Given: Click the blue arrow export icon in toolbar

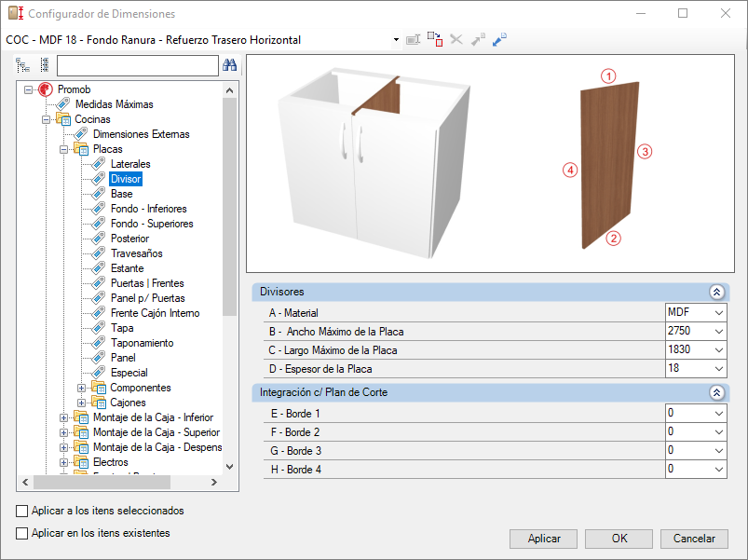Looking at the screenshot, I should tap(499, 39).
